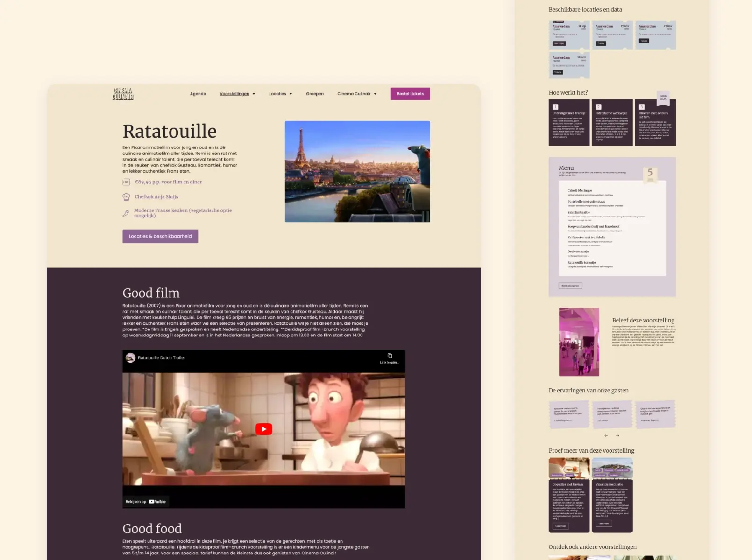Viewport: 752px width, 560px height.
Task: Click Voorinschrijf button on 11 sep Amsterdam ticket
Action: (559, 43)
